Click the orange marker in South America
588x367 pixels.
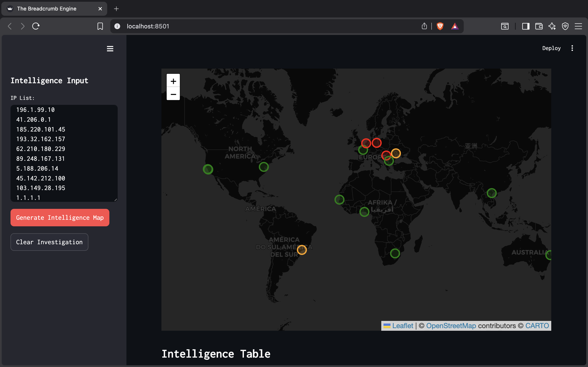[301, 250]
